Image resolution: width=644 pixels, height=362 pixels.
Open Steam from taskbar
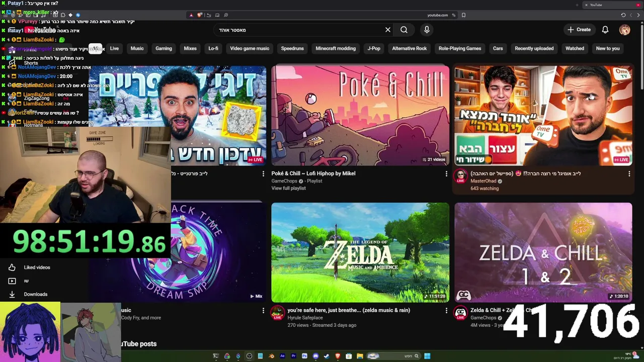327,356
